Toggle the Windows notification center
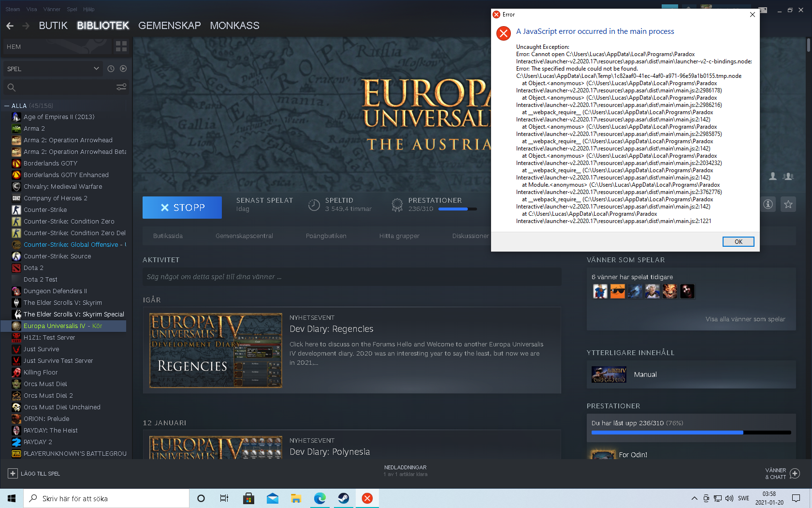Image resolution: width=812 pixels, height=508 pixels. (796, 498)
